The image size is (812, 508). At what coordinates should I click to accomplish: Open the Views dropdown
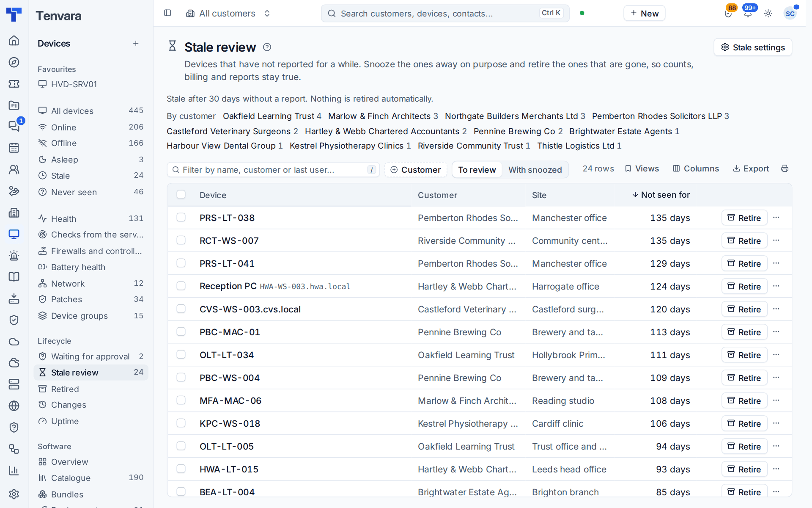(x=642, y=168)
